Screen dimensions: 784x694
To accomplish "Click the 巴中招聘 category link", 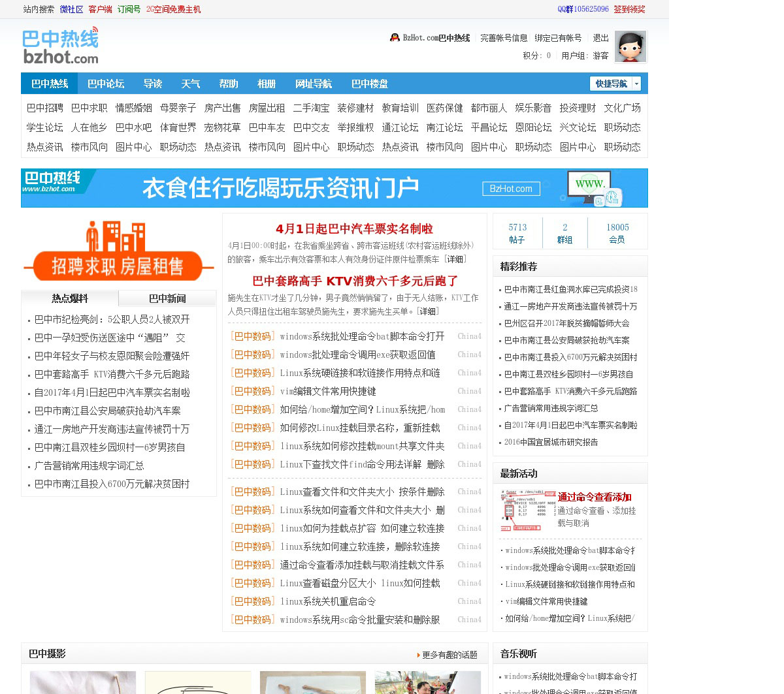I will tap(45, 108).
